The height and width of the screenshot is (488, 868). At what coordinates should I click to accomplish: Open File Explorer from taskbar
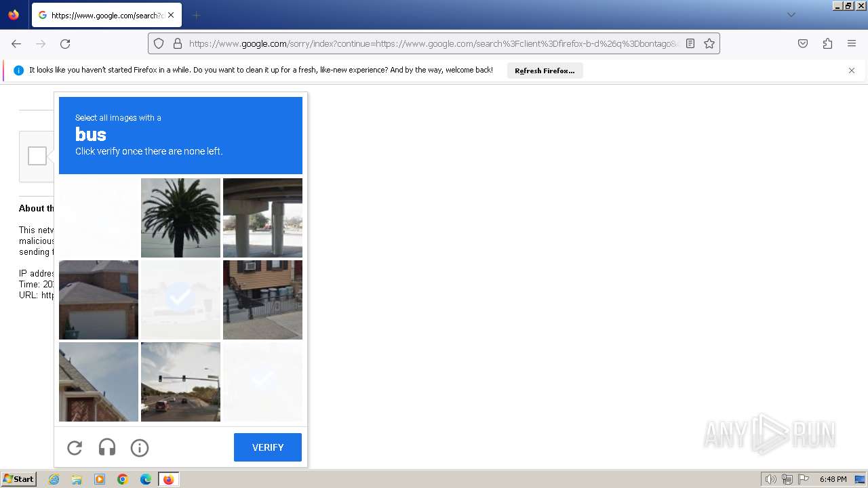[77, 479]
